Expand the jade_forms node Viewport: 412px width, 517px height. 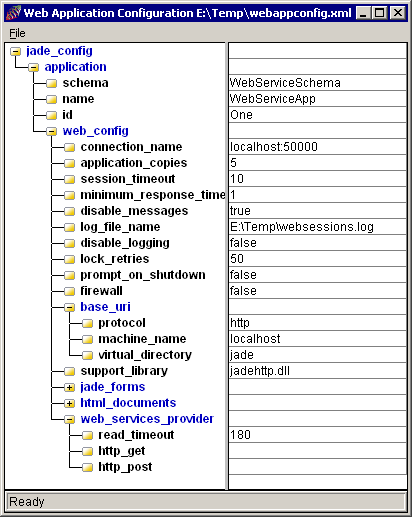[x=69, y=387]
